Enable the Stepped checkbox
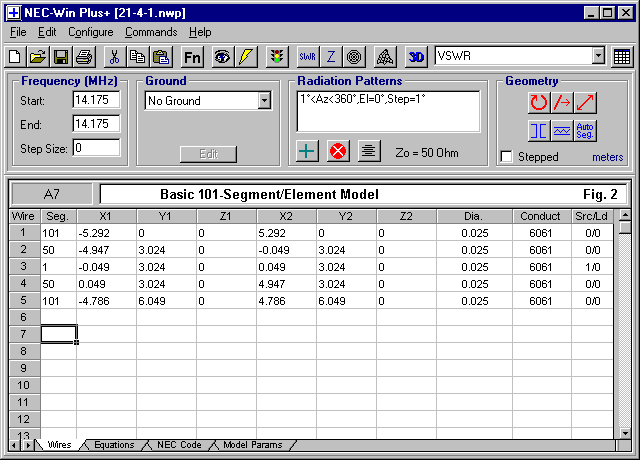 pos(507,157)
